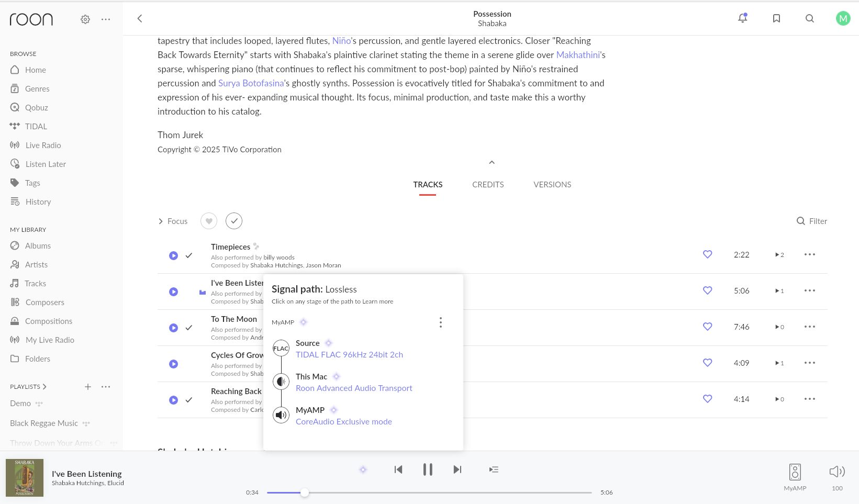859x504 pixels.
Task: Open more options for 7:46 track row
Action: pyautogui.click(x=810, y=327)
